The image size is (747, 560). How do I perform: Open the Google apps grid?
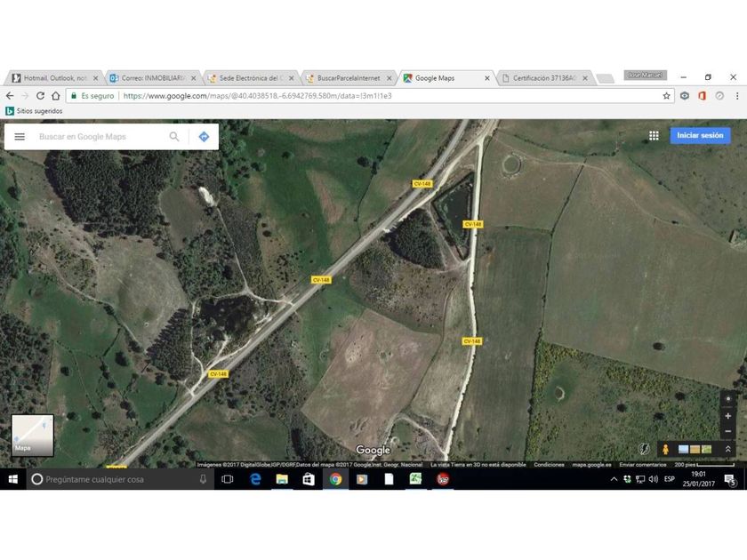pos(654,136)
